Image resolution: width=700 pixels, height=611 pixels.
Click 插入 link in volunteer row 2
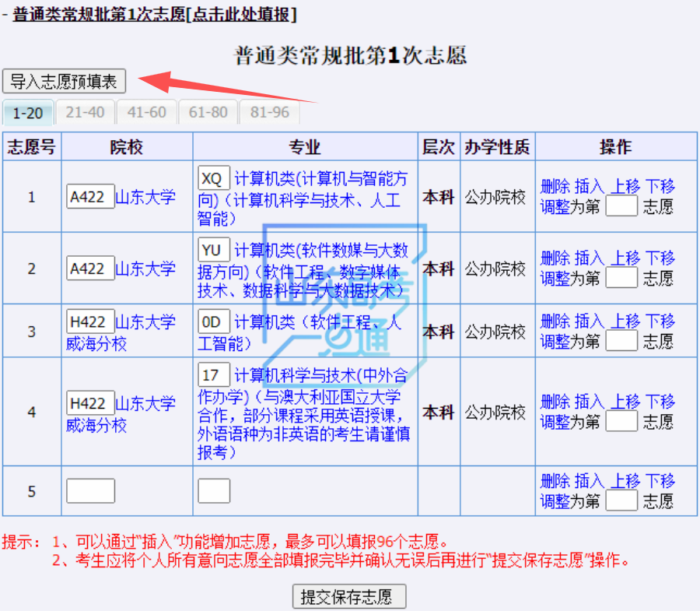click(x=589, y=258)
